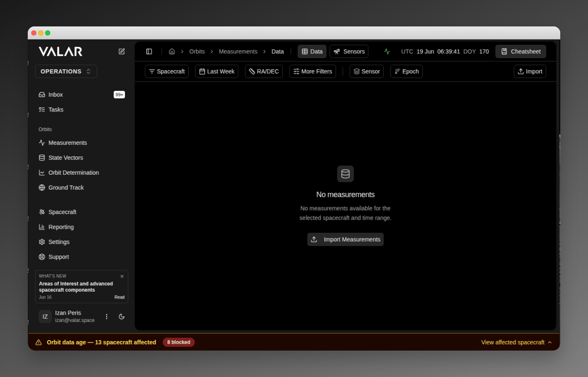Click the empty-state database icon
The height and width of the screenshot is (377, 588).
[346, 174]
